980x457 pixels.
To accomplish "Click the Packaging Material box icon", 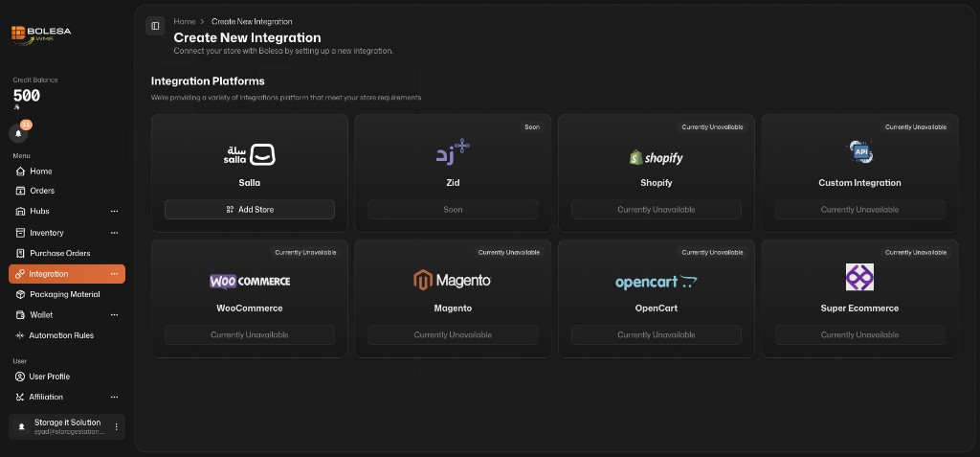I will [x=20, y=294].
